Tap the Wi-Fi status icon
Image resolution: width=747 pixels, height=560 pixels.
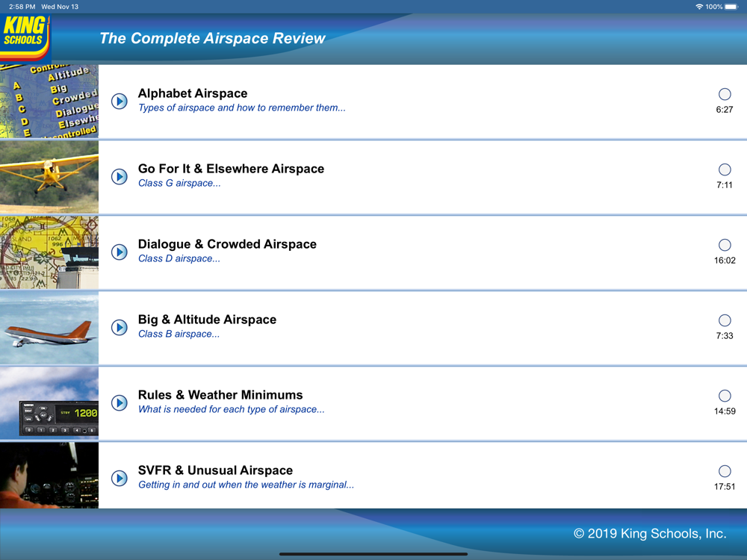[x=699, y=7]
